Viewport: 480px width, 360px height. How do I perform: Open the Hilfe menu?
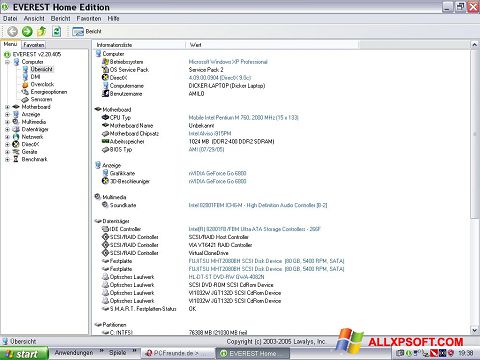point(113,19)
